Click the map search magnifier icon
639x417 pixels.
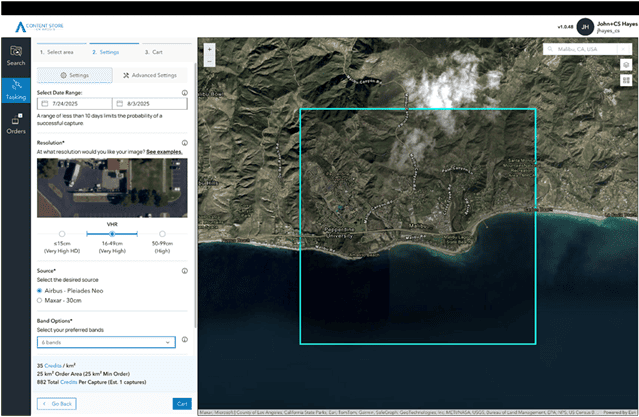550,49
